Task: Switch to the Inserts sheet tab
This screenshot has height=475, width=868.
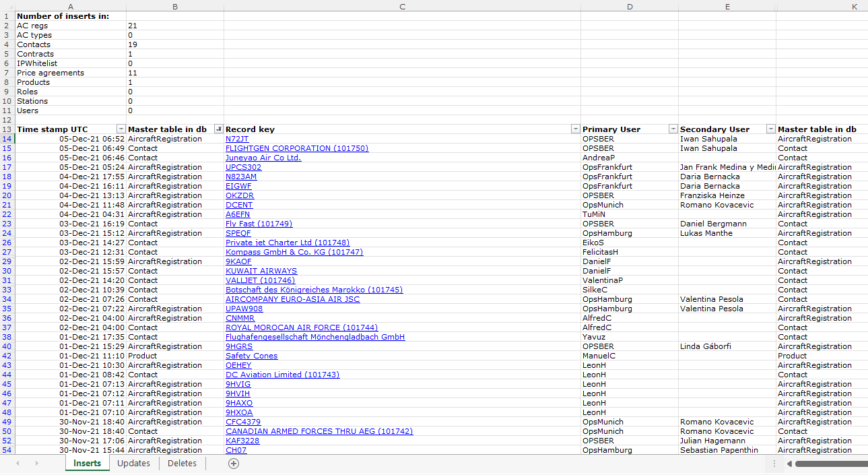Action: [87, 464]
